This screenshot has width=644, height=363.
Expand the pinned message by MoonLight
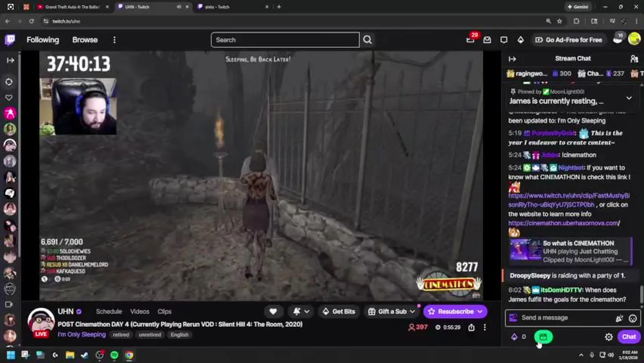(x=629, y=98)
